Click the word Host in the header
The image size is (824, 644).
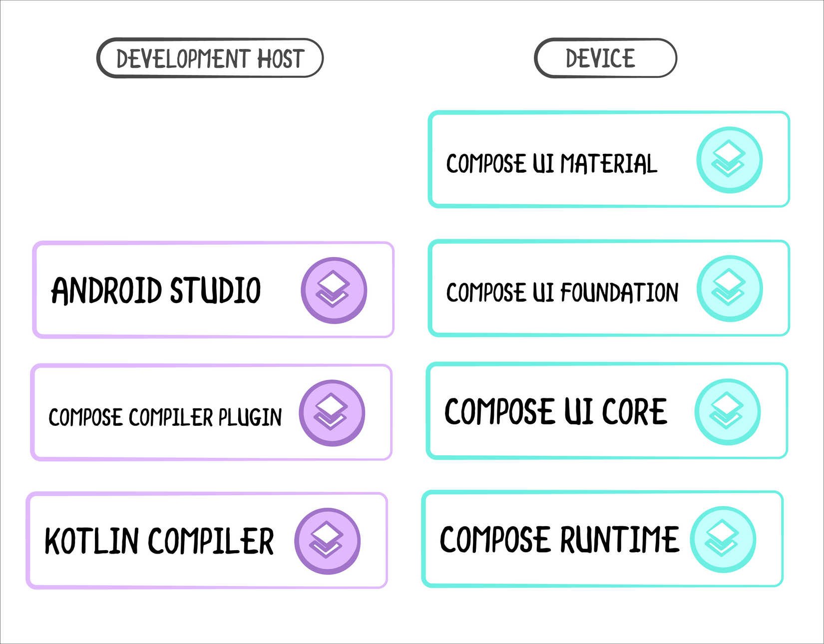click(281, 59)
